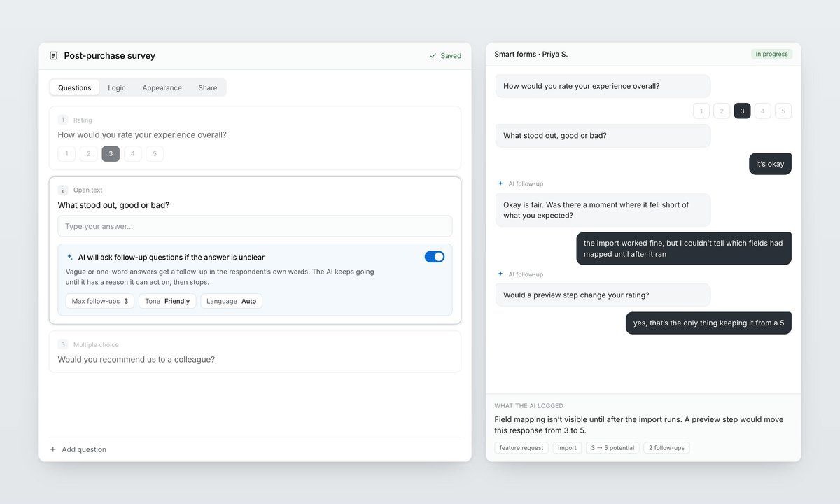This screenshot has height=504, width=840.
Task: Click 'Would a preview step change your rating?' bubble
Action: pos(603,295)
